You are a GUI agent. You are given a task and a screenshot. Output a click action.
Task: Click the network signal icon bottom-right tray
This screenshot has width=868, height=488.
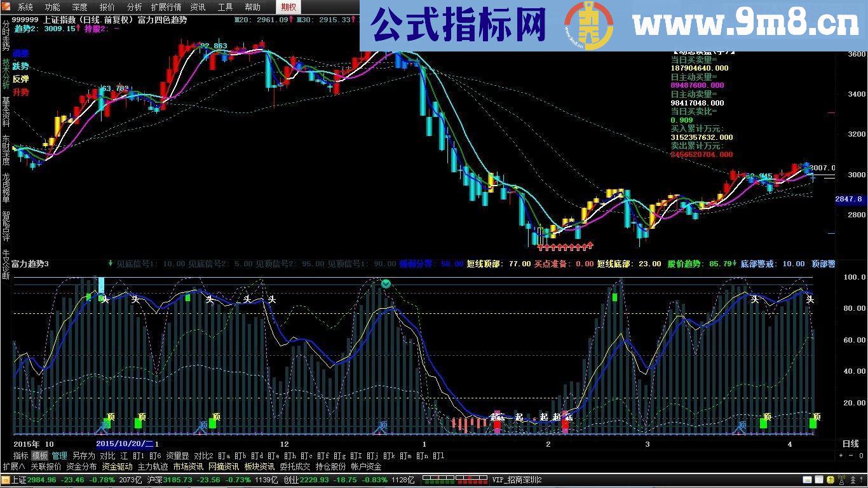[x=841, y=479]
